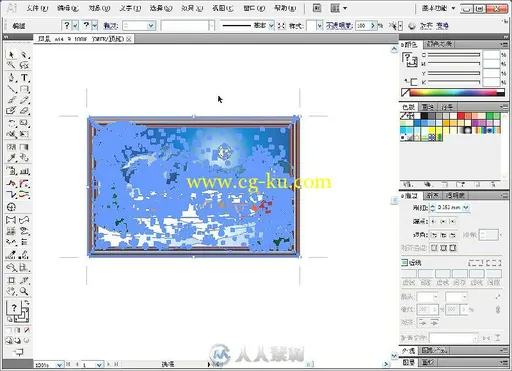The image size is (512, 371).
Task: Open the zoom level dropdown at status bar
Action: point(59,365)
